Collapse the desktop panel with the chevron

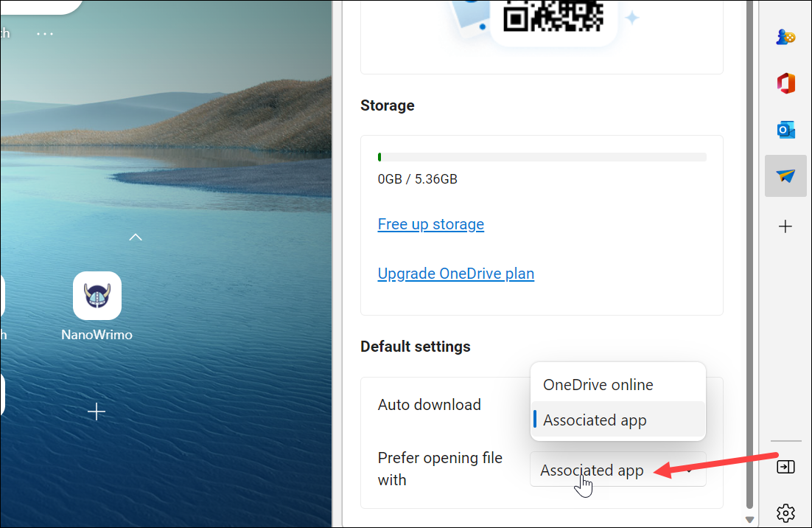pos(135,237)
